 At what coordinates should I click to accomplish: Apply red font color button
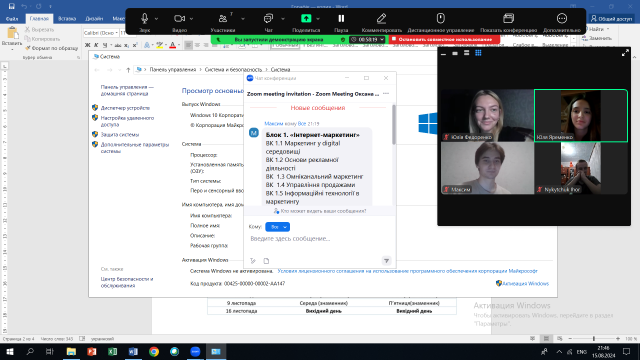pyautogui.click(x=173, y=45)
